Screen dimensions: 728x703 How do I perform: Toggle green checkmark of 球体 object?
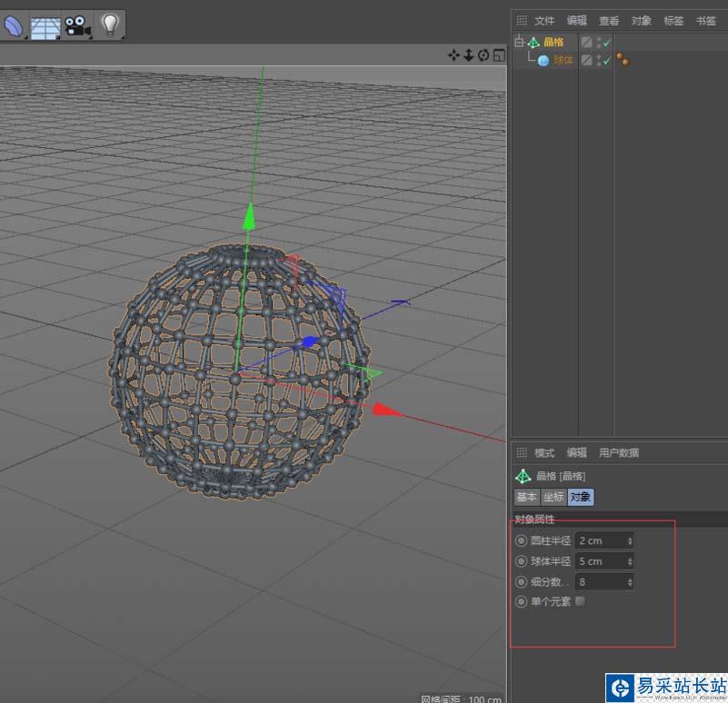click(606, 61)
